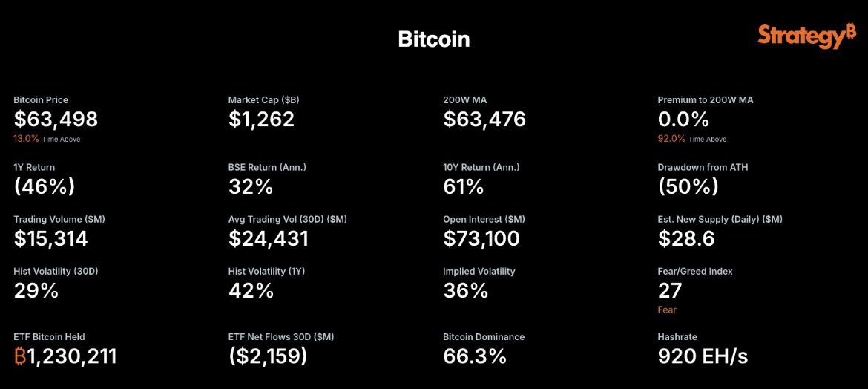Screen dimensions: 868x389
Task: Click the orange Bitcoin symbol before 1,230,211
Action: 20,356
